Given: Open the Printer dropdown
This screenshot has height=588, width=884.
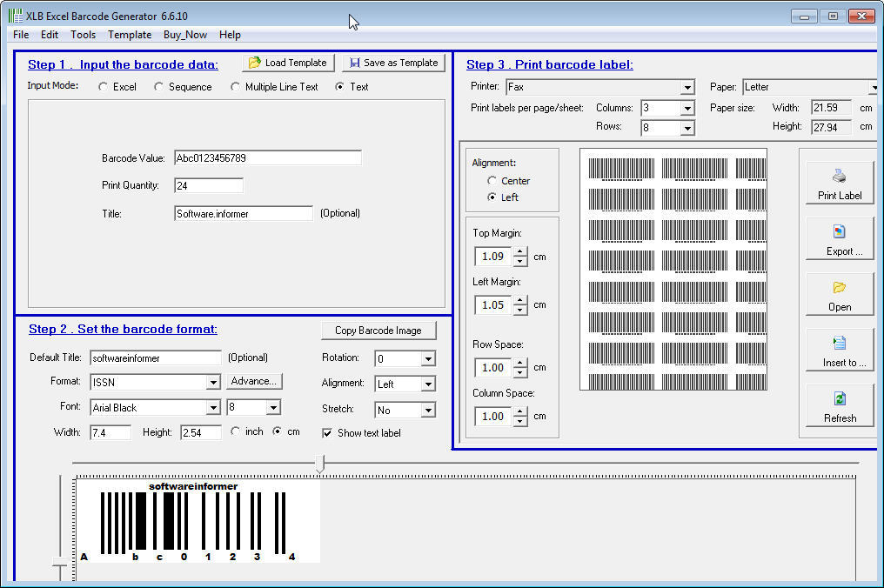Looking at the screenshot, I should pyautogui.click(x=687, y=87).
